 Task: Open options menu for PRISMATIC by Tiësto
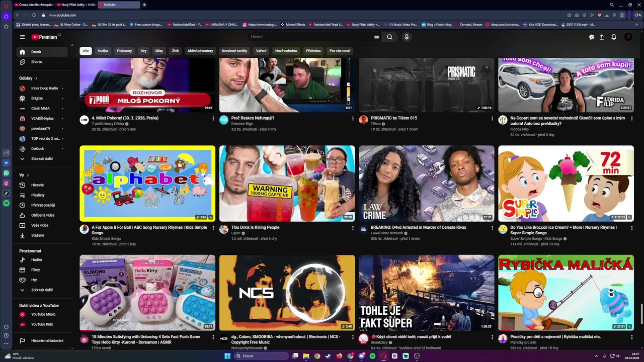[492, 119]
